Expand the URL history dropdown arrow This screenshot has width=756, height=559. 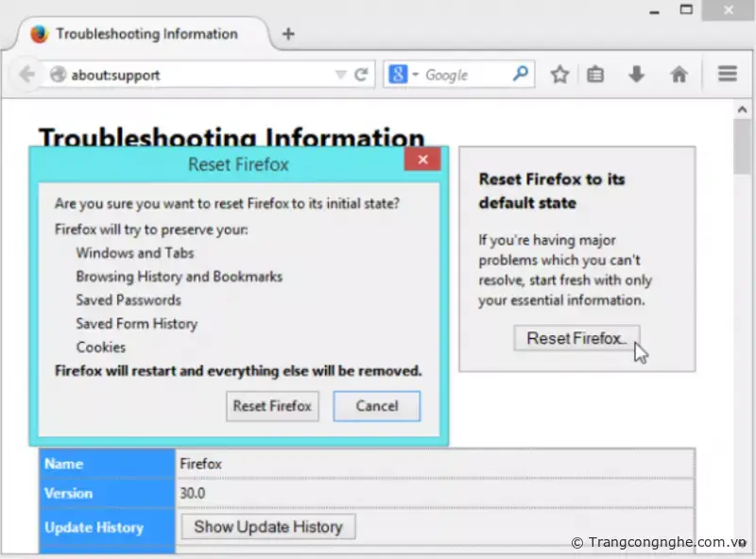pos(340,75)
